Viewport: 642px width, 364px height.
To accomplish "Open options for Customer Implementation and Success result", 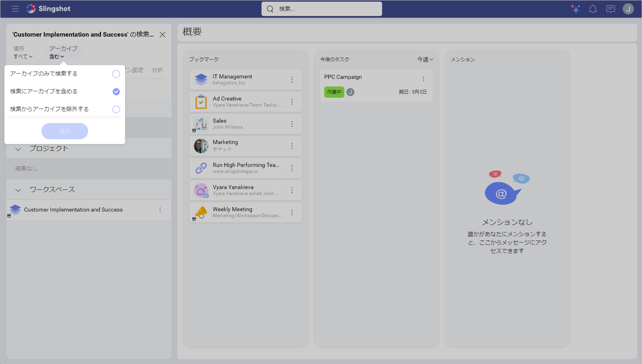I will tap(160, 210).
